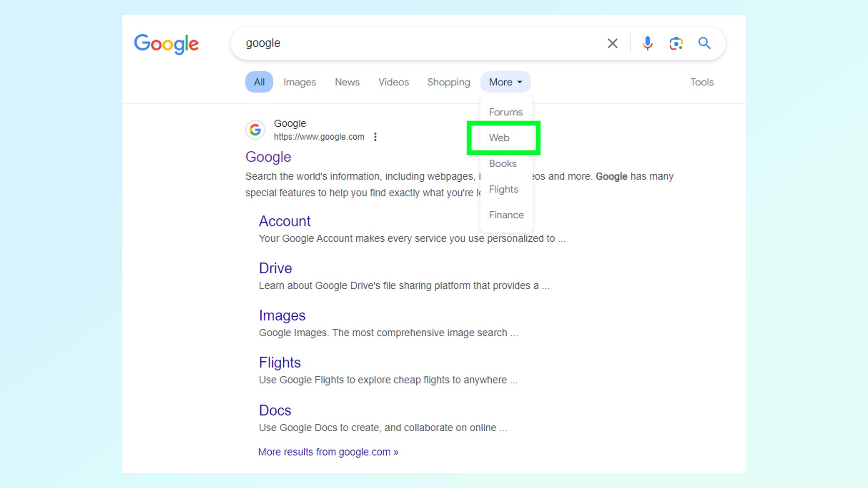Click the G favicon next to the result
Screen dimensions: 868x488
[x=256, y=129]
